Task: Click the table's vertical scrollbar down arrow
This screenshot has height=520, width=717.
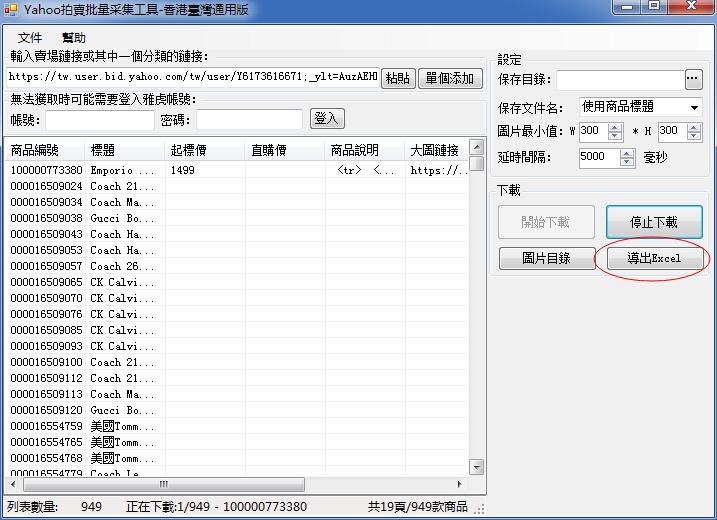Action: pos(476,467)
